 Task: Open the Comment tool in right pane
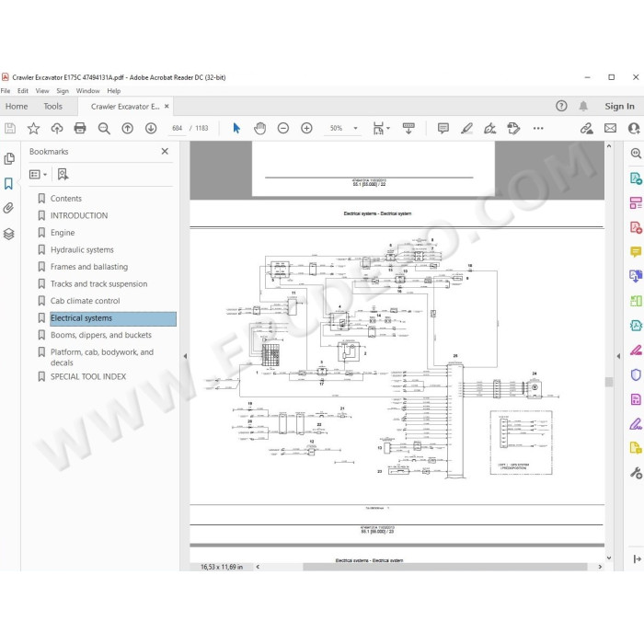(636, 252)
